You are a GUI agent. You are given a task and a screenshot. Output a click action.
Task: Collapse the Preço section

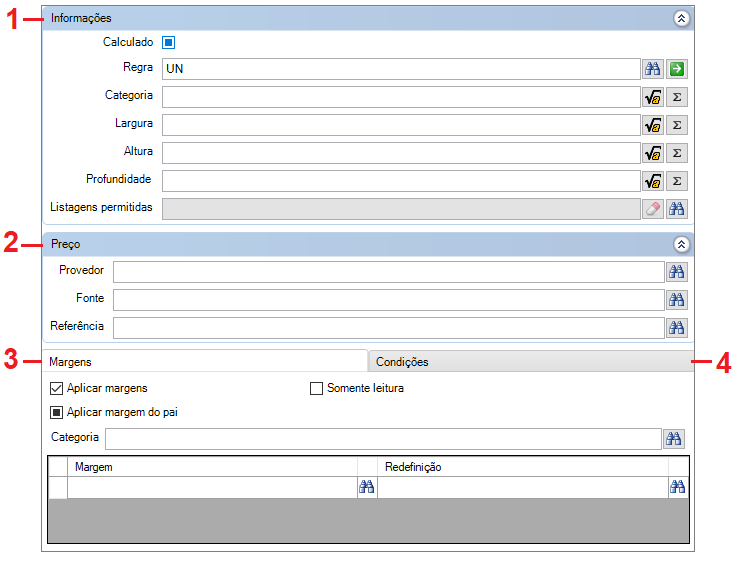pos(681,244)
